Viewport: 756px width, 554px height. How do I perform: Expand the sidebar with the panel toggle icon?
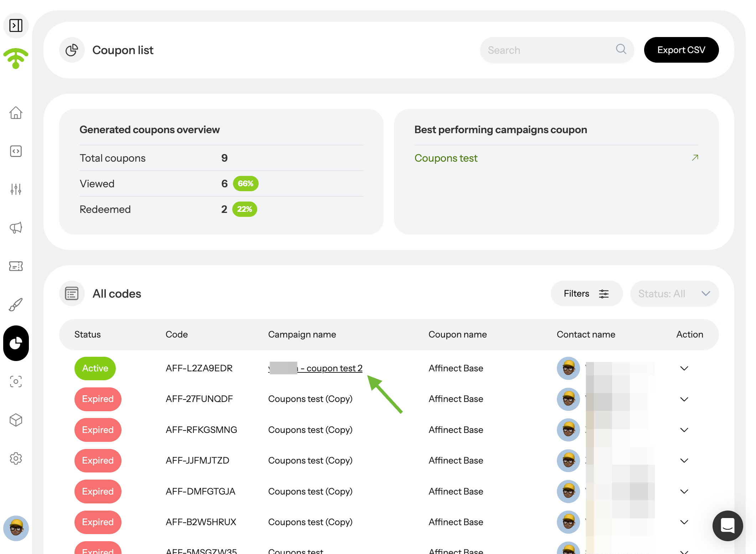[x=16, y=26]
